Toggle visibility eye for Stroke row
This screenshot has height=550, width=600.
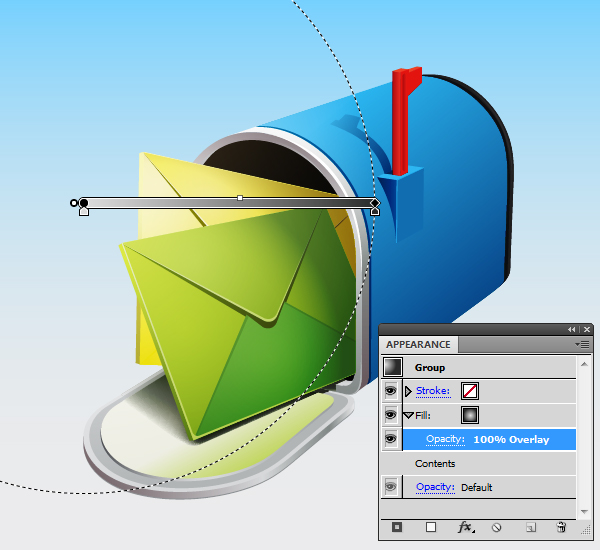391,391
